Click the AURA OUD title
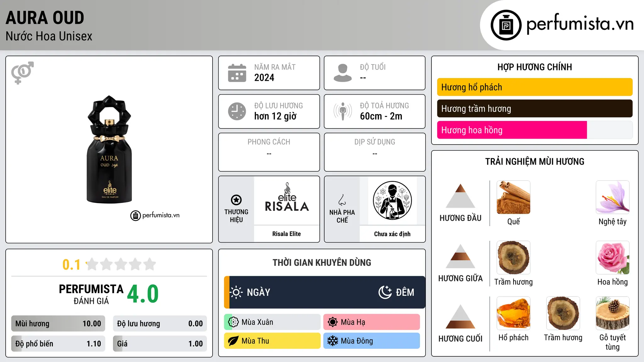Image resolution: width=644 pixels, height=362 pixels. (x=45, y=18)
